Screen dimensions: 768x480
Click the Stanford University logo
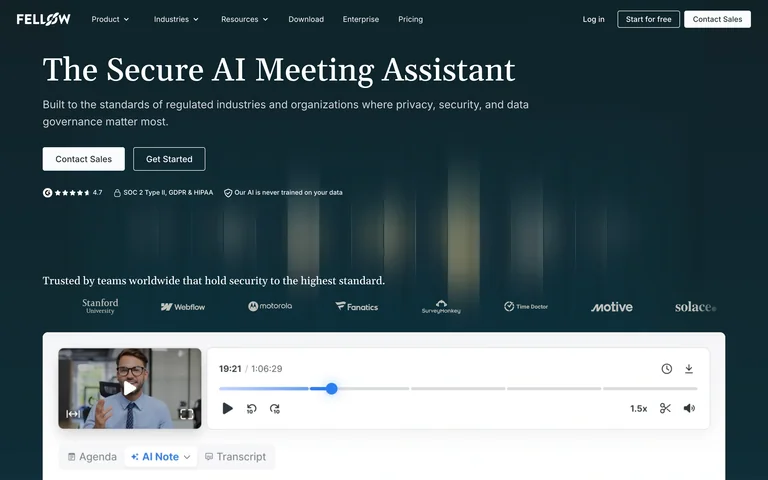[x=100, y=307]
